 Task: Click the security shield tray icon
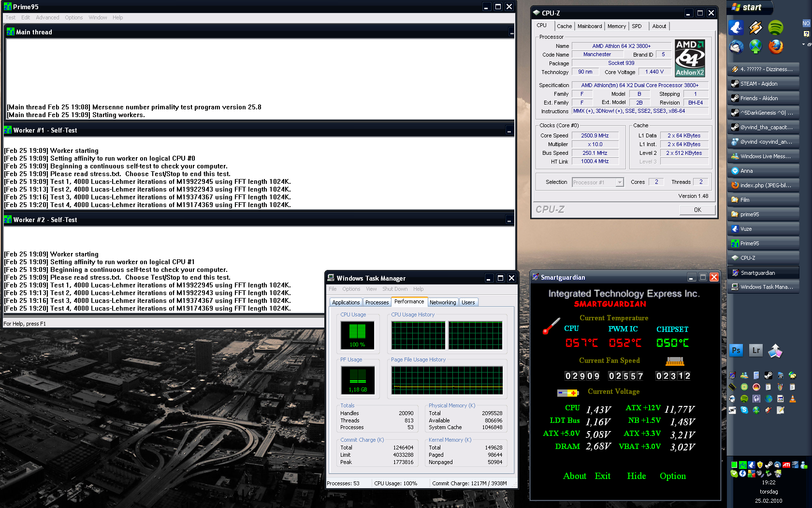click(x=760, y=465)
